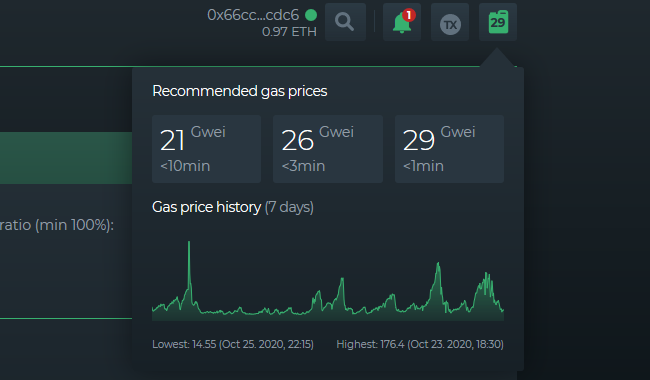This screenshot has width=650, height=380.
Task: Toggle the gas canister icon showing 29
Action: click(x=498, y=22)
